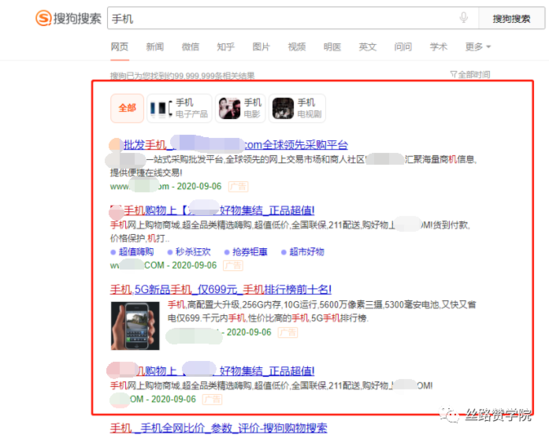Click the 搜狗搜索 search button
Screen dimensions: 549x439
pyautogui.click(x=512, y=19)
